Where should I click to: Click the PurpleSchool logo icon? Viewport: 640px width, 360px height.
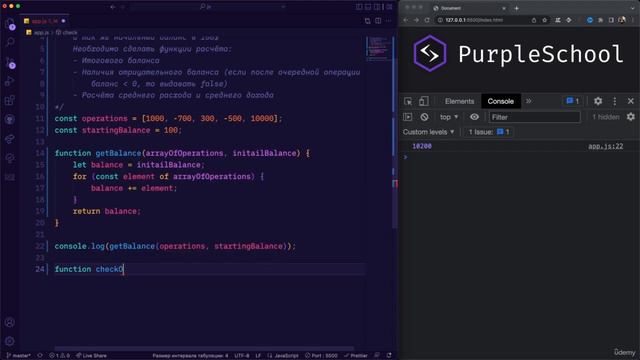[430, 53]
